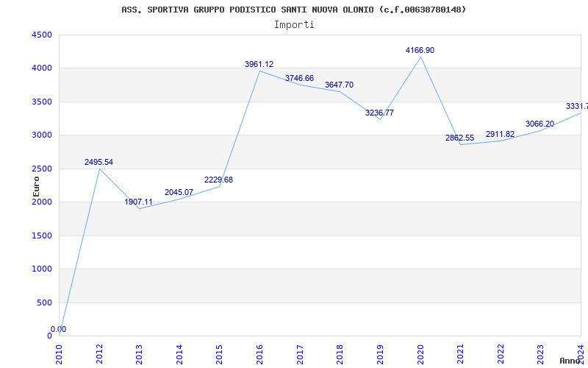The height and width of the screenshot is (368, 588).
Task: Select the 3000 y-axis value
Action: point(42,135)
